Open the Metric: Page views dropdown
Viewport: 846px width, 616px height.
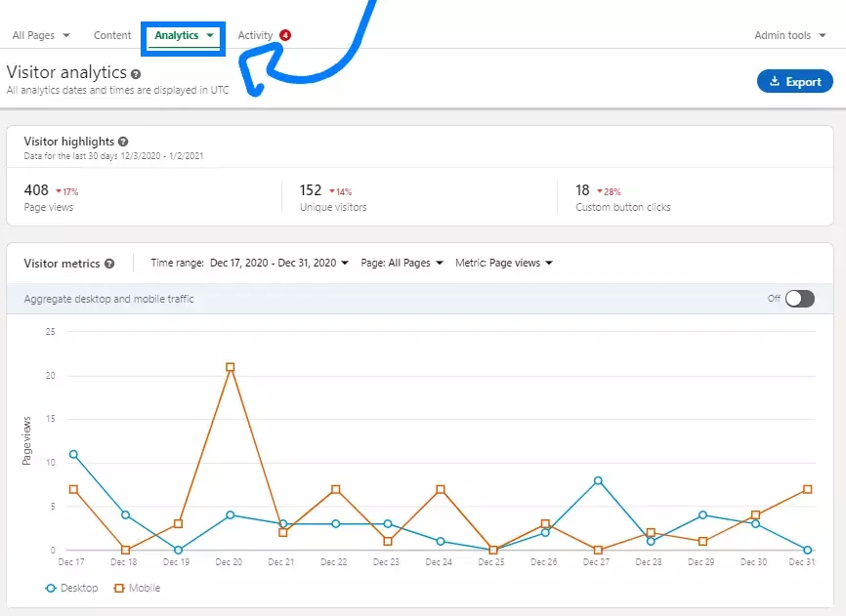click(504, 263)
